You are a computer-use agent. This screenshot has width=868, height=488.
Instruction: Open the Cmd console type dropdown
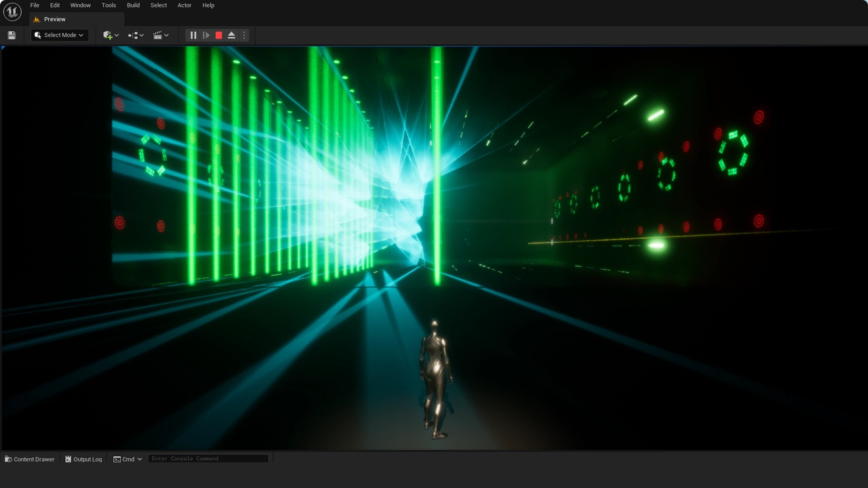point(127,459)
